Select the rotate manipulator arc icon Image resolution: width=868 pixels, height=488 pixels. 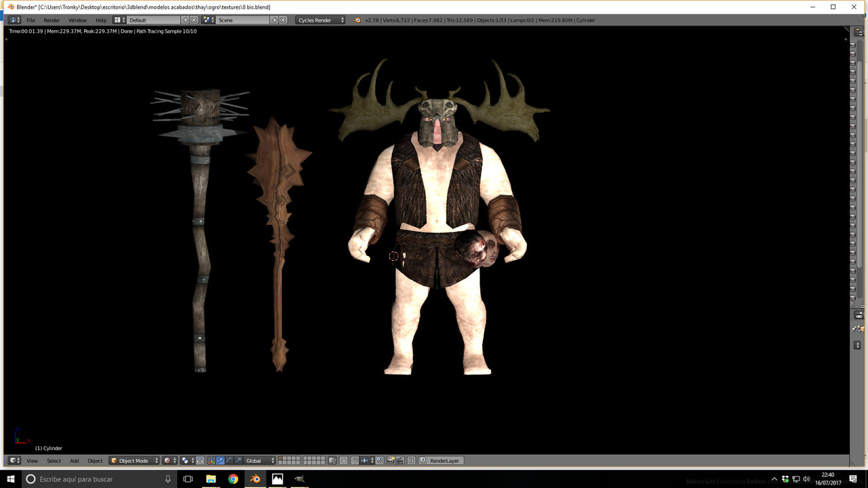(x=229, y=461)
